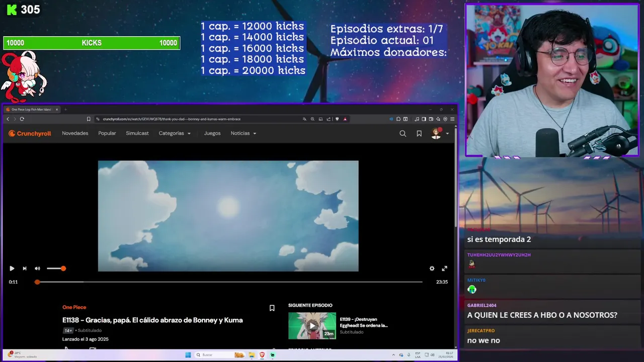Click the crunchyroll.com address bar URL
Screen dimensions: 644x362
click(x=172, y=119)
